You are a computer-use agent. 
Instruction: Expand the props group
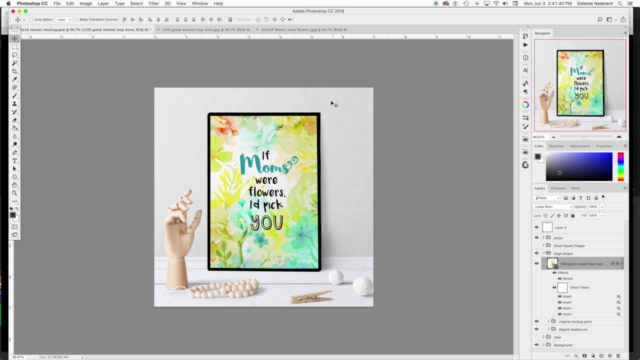pyautogui.click(x=544, y=238)
